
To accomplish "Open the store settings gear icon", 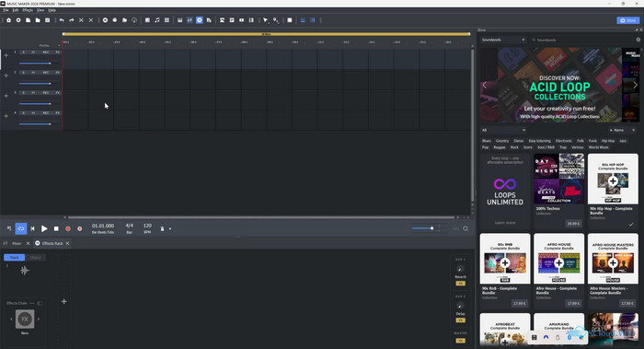I will [x=638, y=40].
